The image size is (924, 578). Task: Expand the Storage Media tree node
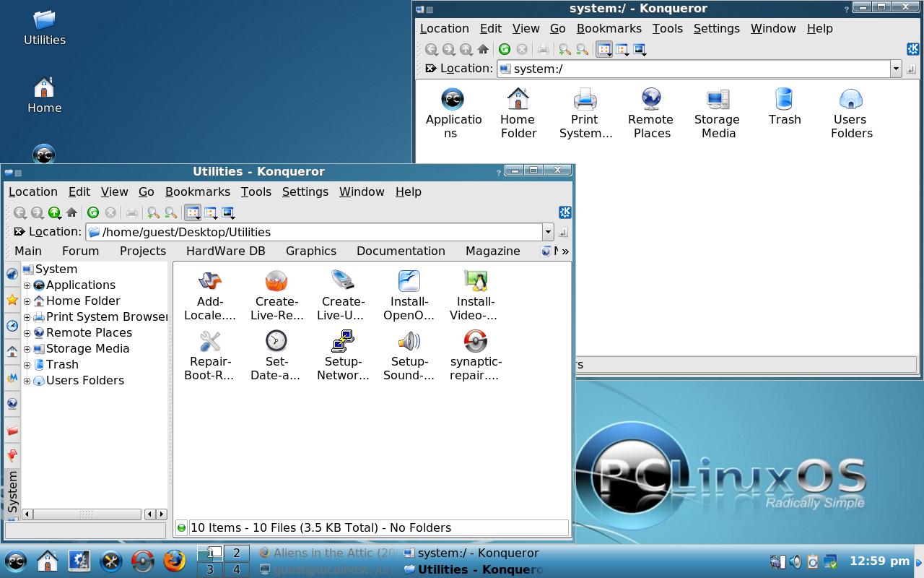[x=27, y=349]
